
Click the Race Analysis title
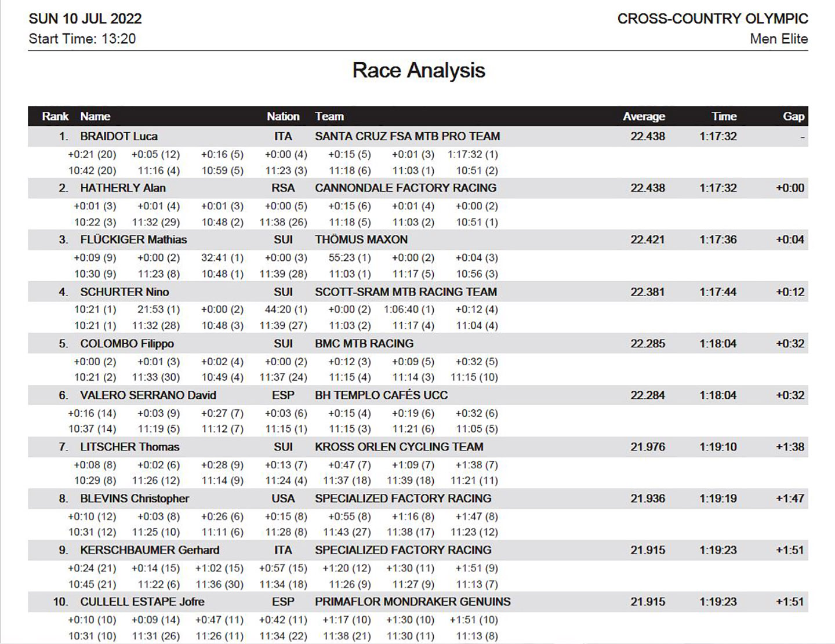(x=419, y=70)
